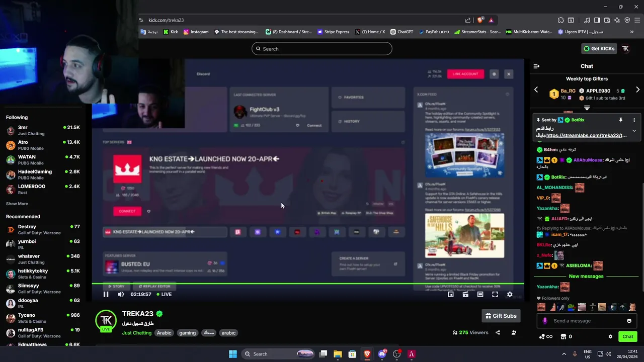Open Discord from taskbar

coord(382,354)
